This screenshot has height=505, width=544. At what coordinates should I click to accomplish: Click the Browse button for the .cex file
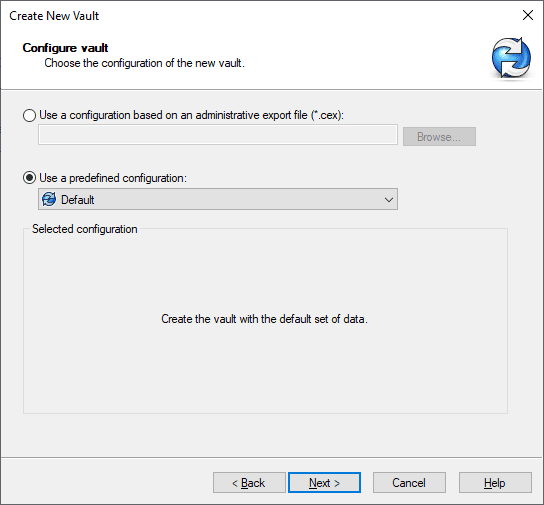click(439, 137)
